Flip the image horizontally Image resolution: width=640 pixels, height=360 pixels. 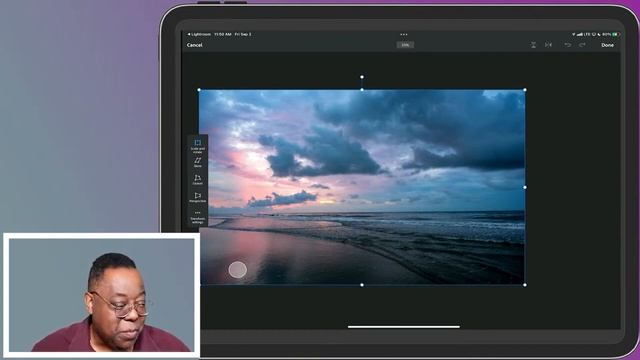point(548,45)
